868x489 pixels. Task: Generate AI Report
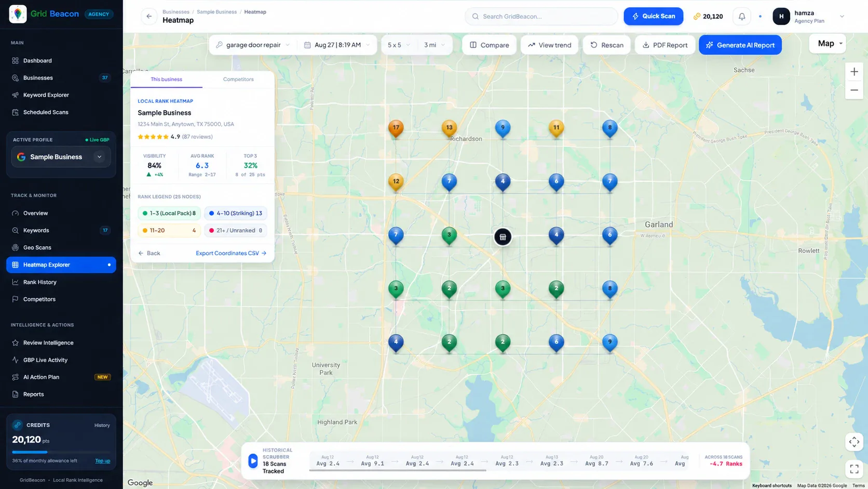tap(740, 45)
